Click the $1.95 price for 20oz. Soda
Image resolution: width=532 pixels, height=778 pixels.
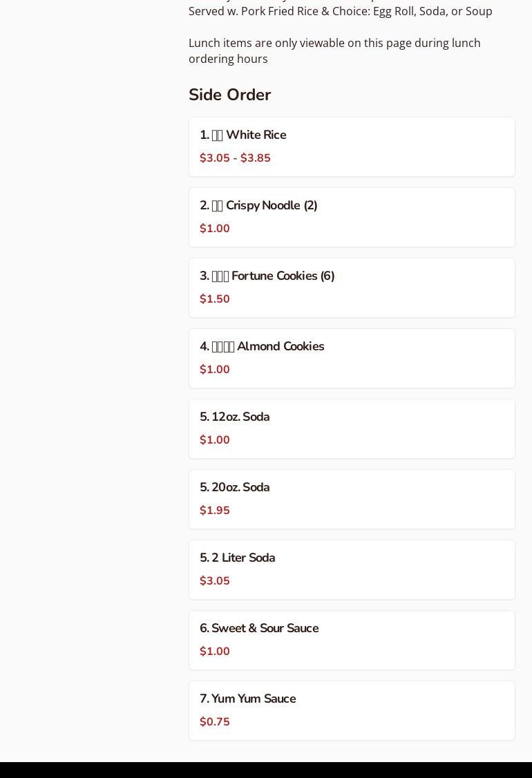click(215, 511)
